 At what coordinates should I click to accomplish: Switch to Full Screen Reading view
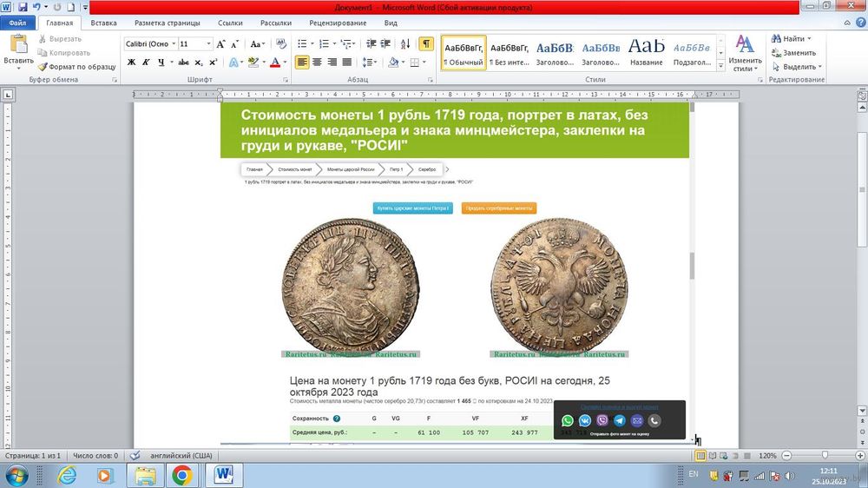(x=713, y=456)
